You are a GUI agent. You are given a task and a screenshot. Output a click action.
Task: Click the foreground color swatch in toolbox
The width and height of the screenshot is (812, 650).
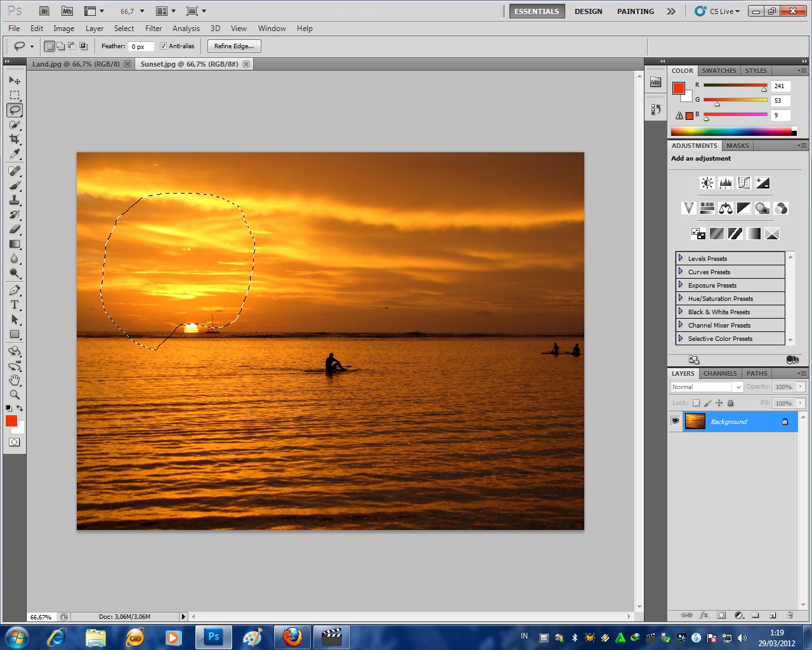[x=11, y=421]
